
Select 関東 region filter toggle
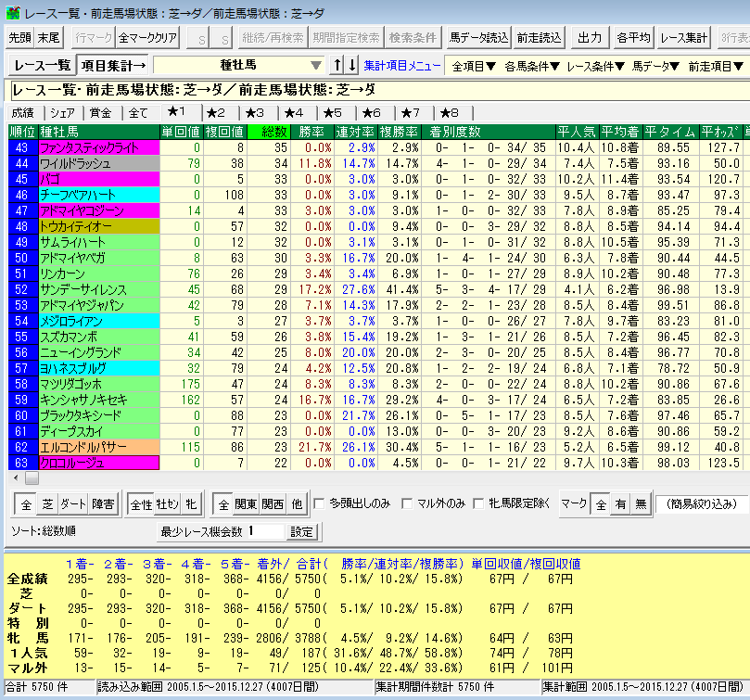point(246,503)
